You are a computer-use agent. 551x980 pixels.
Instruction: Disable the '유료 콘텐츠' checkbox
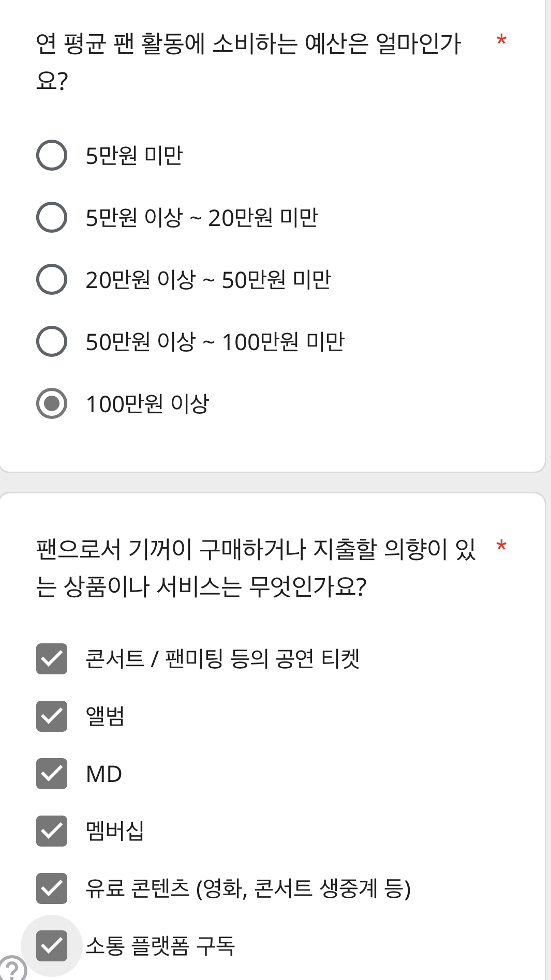pos(52,888)
